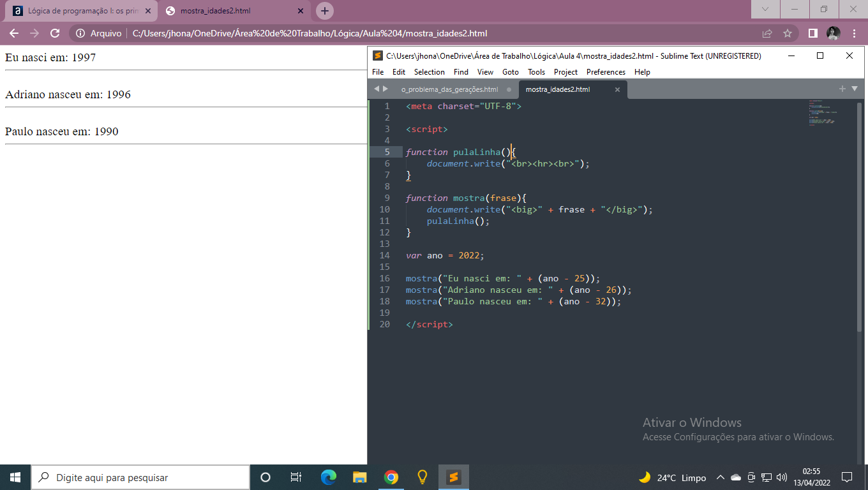868x490 pixels.
Task: Click on 'var ano = 2022;' line
Action: pyautogui.click(x=445, y=255)
